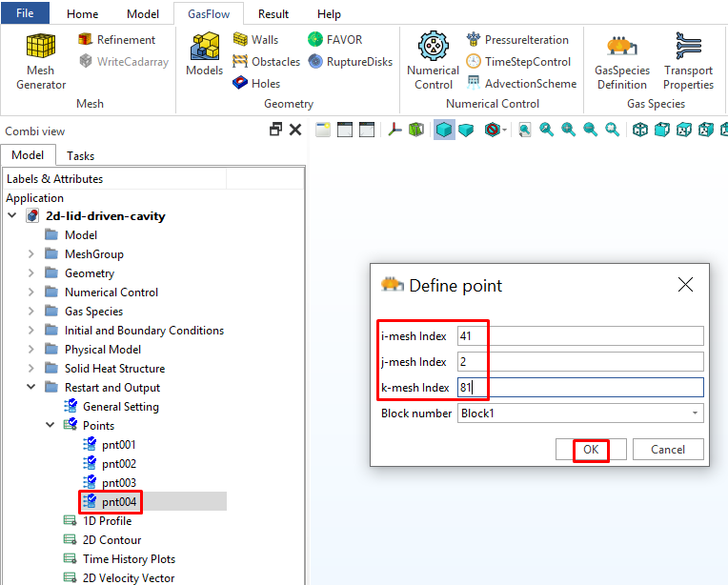Open the Mesh Generator tool
The image size is (728, 585).
41,61
